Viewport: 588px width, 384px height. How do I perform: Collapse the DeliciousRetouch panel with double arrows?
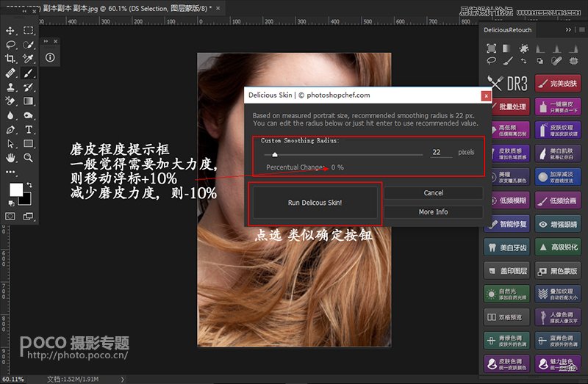pos(568,29)
